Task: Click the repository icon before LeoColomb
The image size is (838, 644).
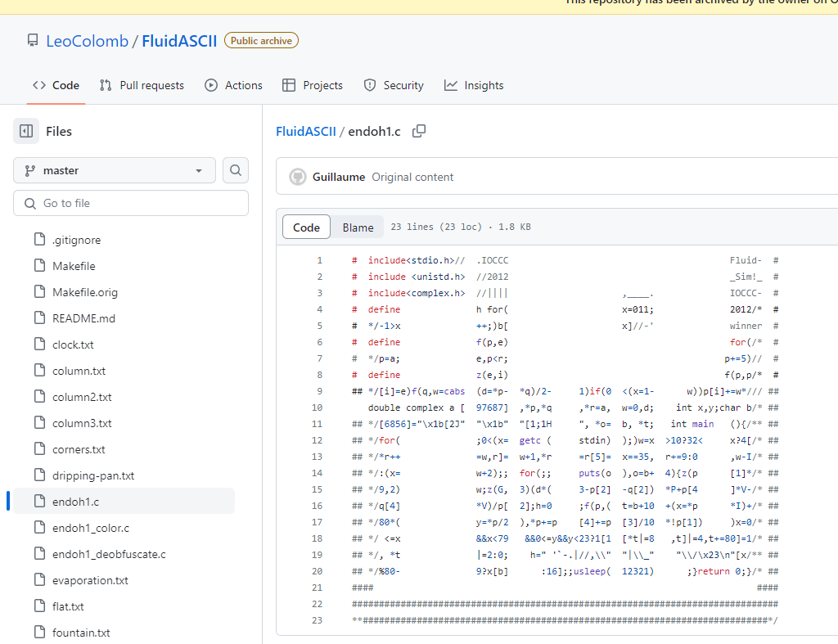Action: (33, 41)
